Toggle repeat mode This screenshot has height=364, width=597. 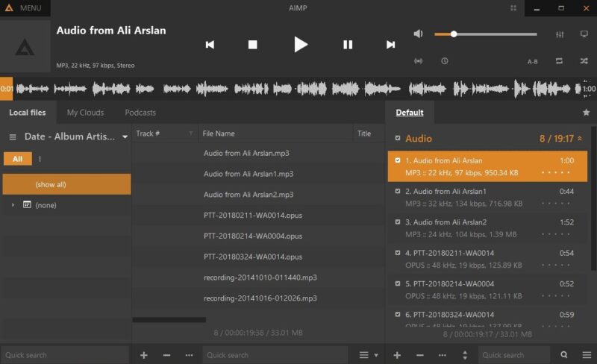pyautogui.click(x=559, y=61)
